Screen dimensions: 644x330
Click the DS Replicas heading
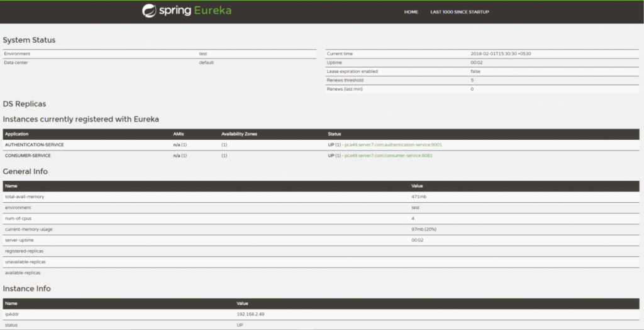(x=24, y=103)
